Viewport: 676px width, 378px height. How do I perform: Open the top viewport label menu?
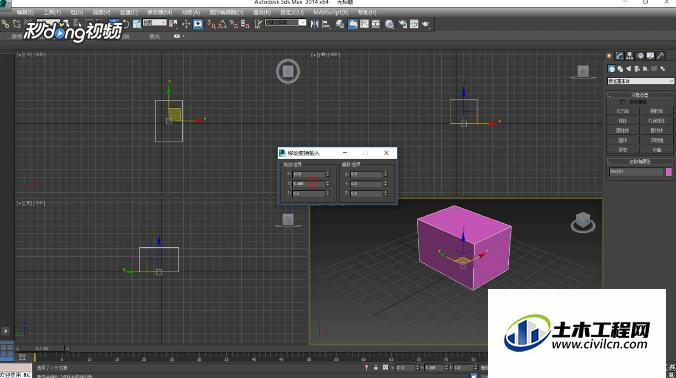point(31,55)
